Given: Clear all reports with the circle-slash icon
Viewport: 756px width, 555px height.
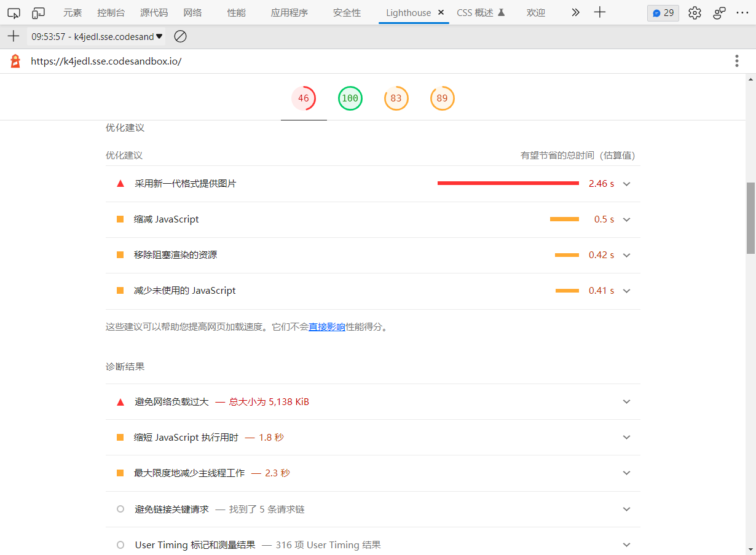Looking at the screenshot, I should [180, 36].
